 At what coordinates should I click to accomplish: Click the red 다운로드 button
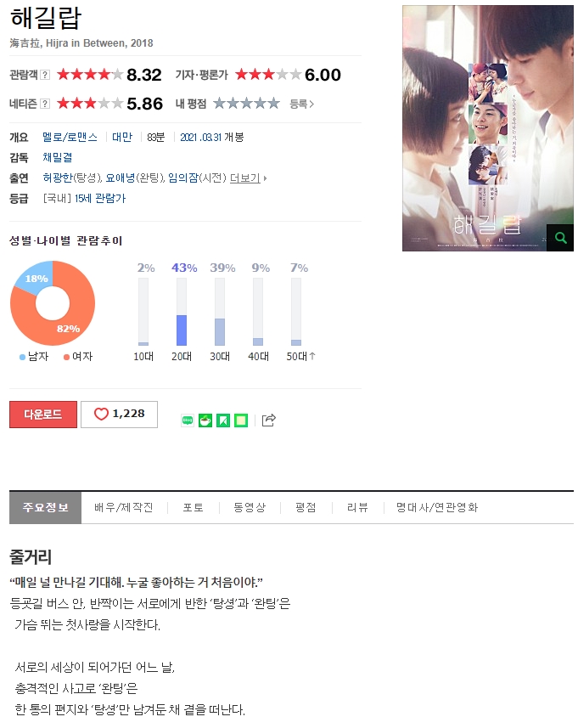click(x=43, y=415)
